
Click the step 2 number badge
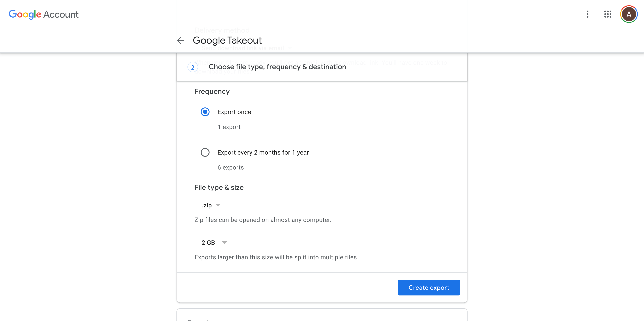193,67
